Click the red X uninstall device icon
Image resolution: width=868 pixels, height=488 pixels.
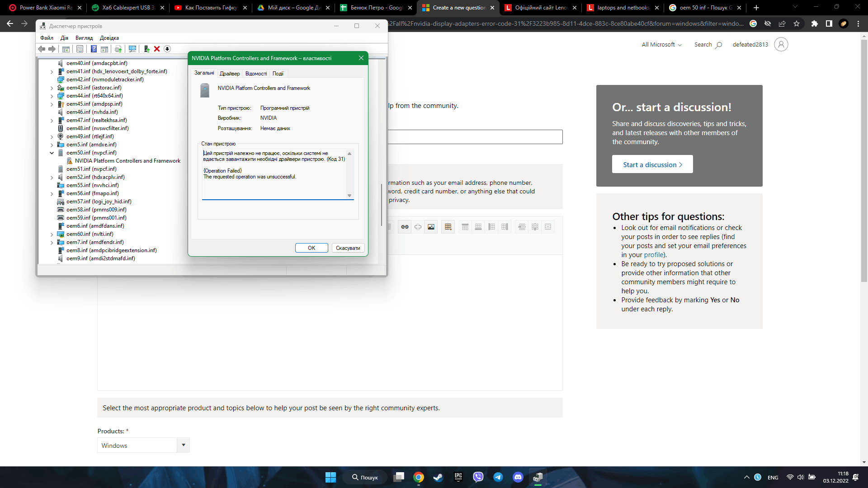(157, 49)
